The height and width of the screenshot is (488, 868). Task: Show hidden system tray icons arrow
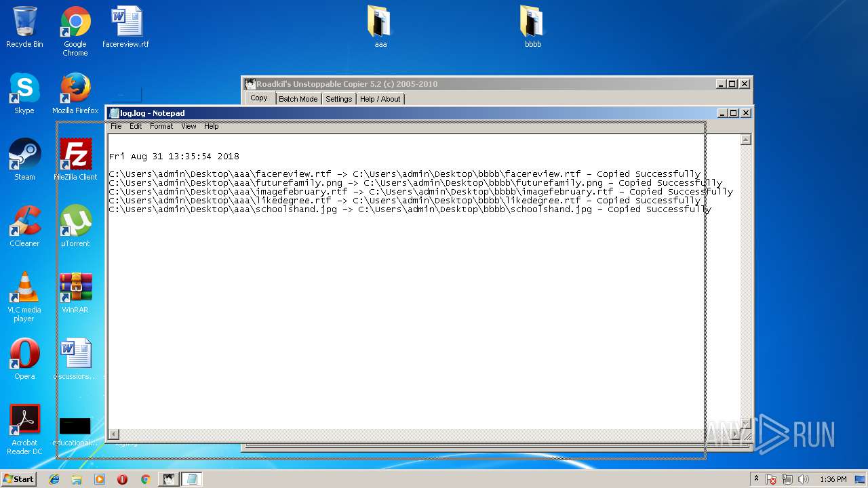(756, 479)
